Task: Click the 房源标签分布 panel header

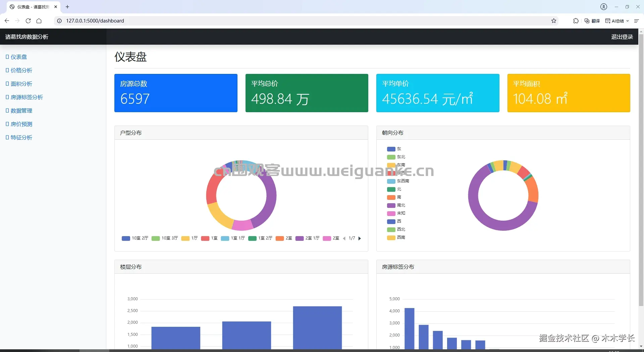Action: [x=503, y=267]
